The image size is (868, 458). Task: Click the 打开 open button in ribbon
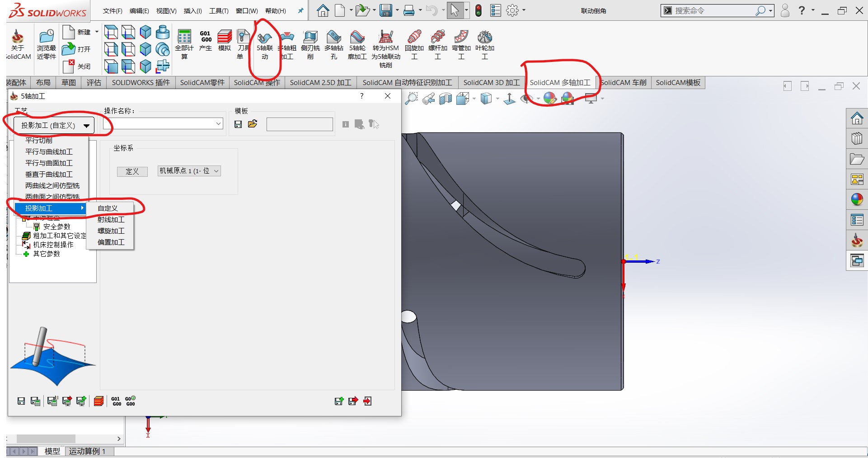click(x=76, y=49)
